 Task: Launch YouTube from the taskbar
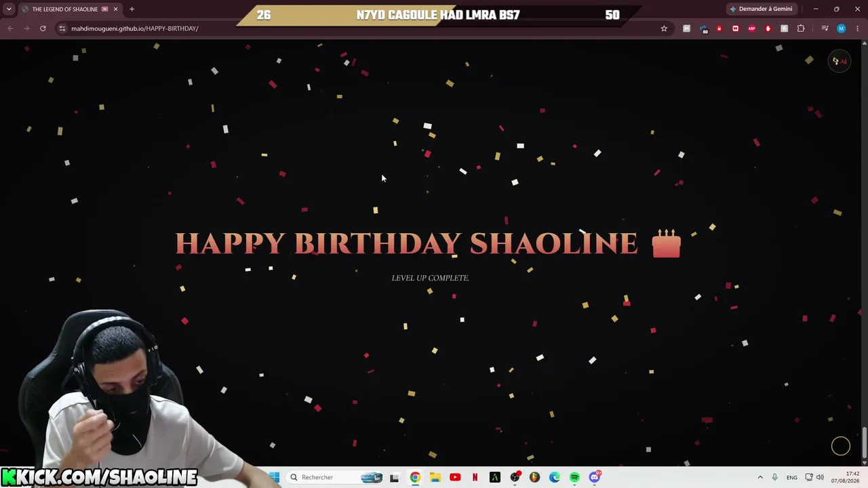coord(455,477)
